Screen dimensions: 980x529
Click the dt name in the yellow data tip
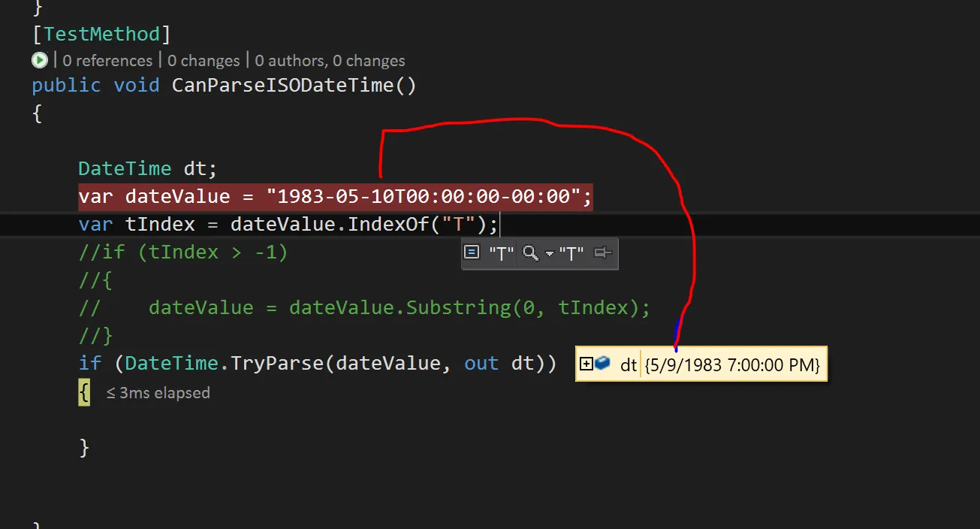(x=629, y=365)
